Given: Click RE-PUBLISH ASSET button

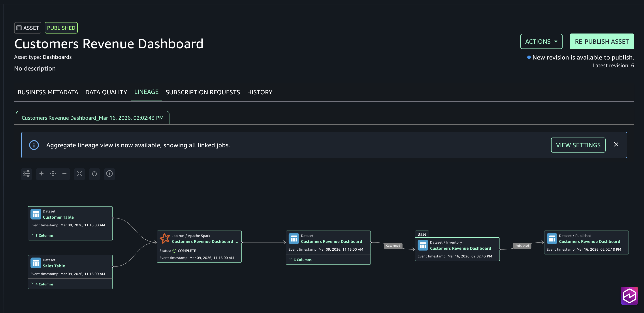Looking at the screenshot, I should click(x=601, y=41).
